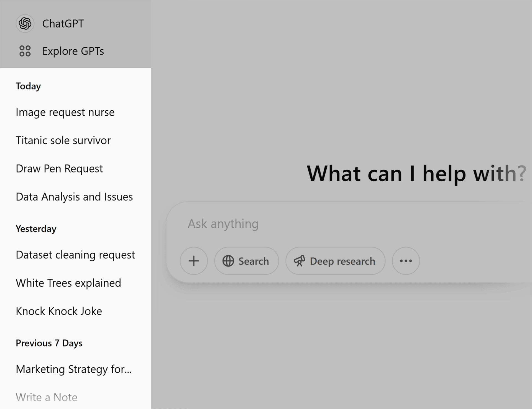Open the Draw Pen Request conversation

tap(59, 169)
